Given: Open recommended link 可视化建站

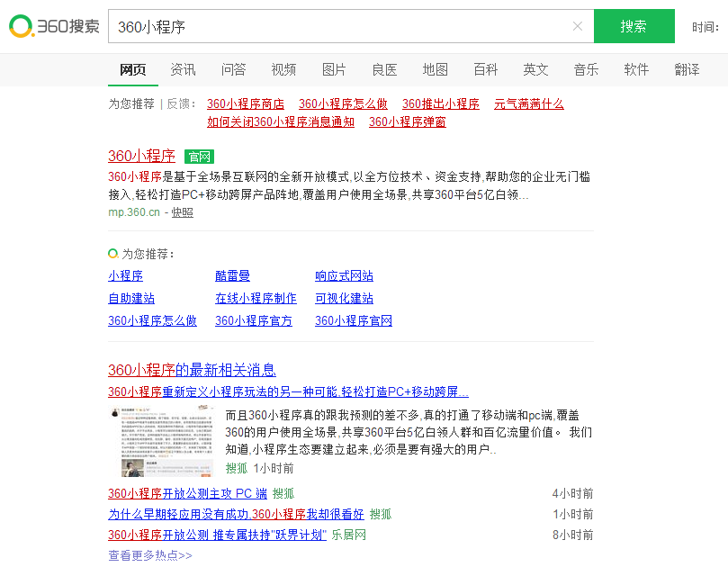Looking at the screenshot, I should (x=344, y=298).
